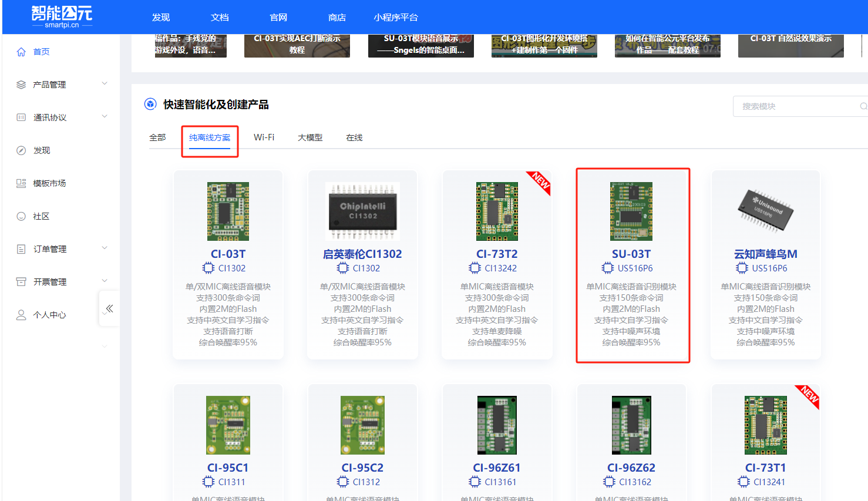Open video CI-03T图形化开发环境搭建
The width and height of the screenshot is (868, 501).
click(x=544, y=45)
